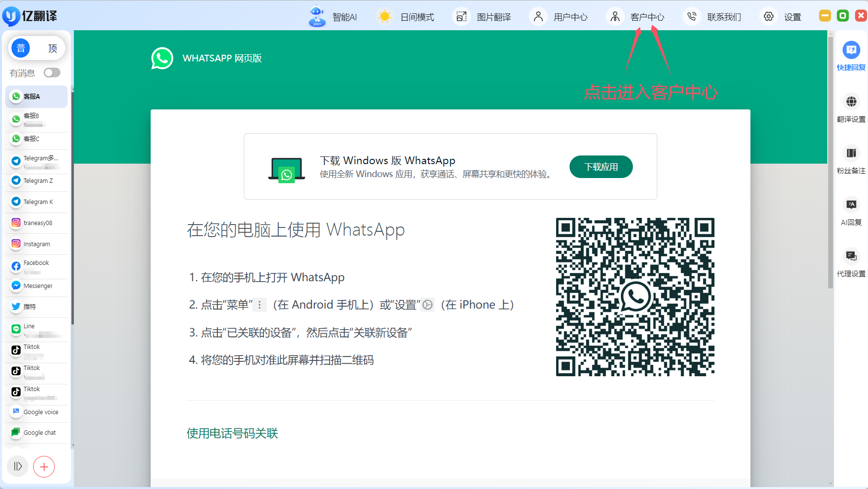The height and width of the screenshot is (489, 868).
Task: Click the plus button to add an account
Action: tap(44, 466)
